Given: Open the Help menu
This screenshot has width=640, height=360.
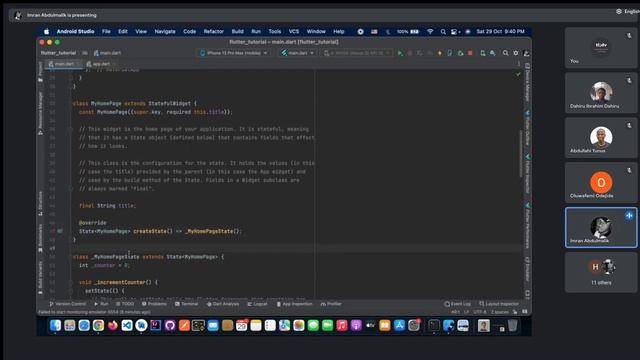Looking at the screenshot, I should [x=339, y=31].
